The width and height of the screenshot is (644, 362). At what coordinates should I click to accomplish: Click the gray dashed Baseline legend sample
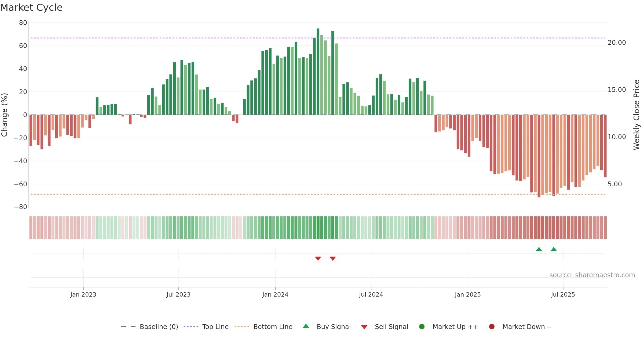[x=128, y=327]
